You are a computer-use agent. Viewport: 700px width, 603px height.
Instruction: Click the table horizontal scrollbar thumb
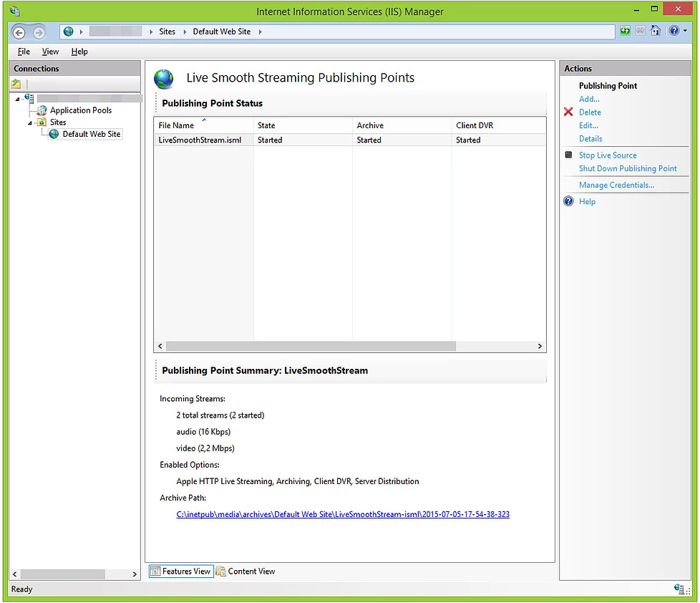tap(311, 346)
